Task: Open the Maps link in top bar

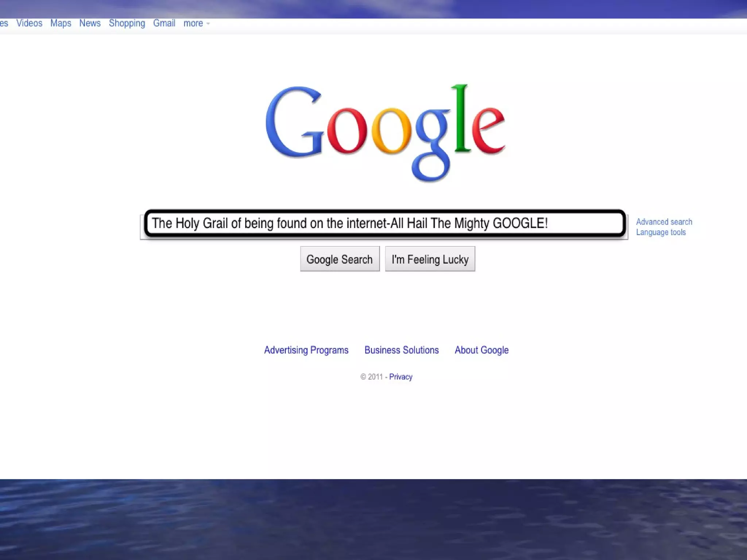Action: (61, 23)
